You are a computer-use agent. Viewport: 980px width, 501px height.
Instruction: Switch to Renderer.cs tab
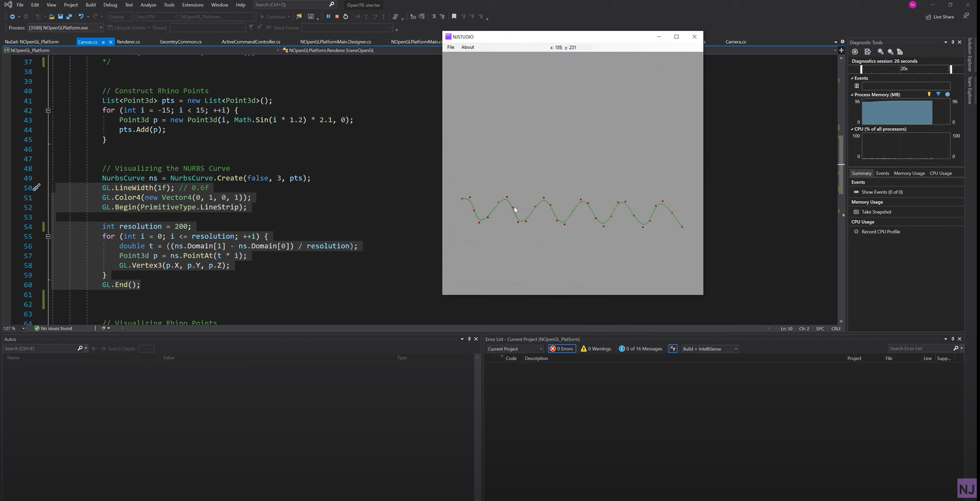coord(128,42)
